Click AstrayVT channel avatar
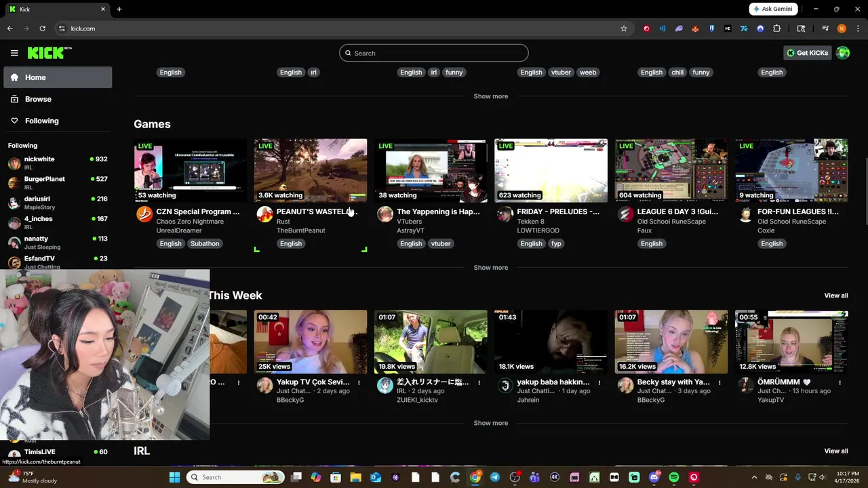Image resolution: width=868 pixels, height=488 pixels. pyautogui.click(x=385, y=214)
